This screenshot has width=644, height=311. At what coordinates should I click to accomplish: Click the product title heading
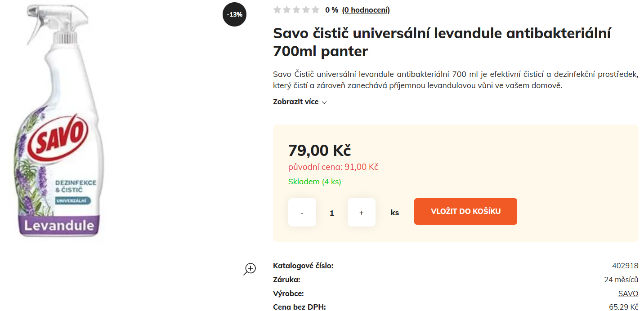[x=442, y=42]
